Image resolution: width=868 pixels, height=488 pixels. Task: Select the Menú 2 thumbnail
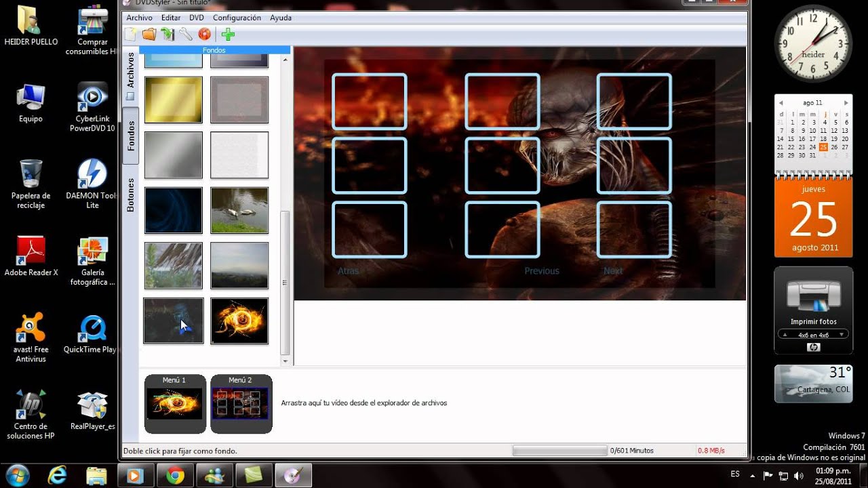241,404
